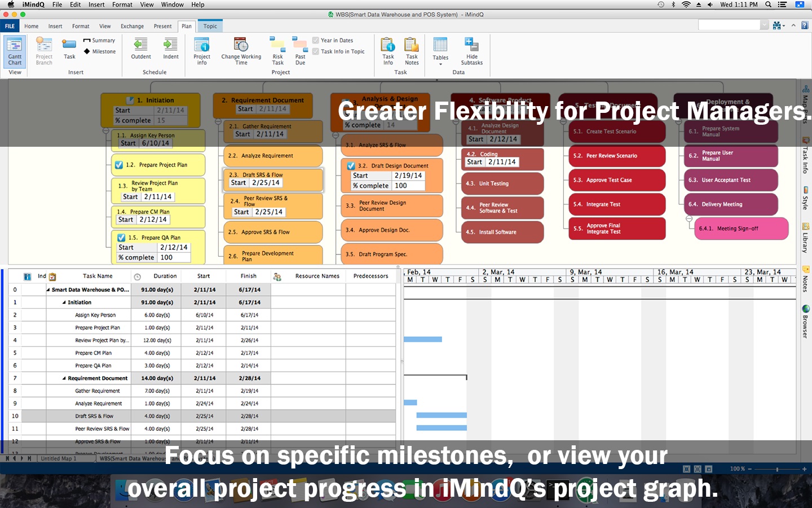The width and height of the screenshot is (812, 508).
Task: Open the Format menu in menu bar
Action: [122, 5]
